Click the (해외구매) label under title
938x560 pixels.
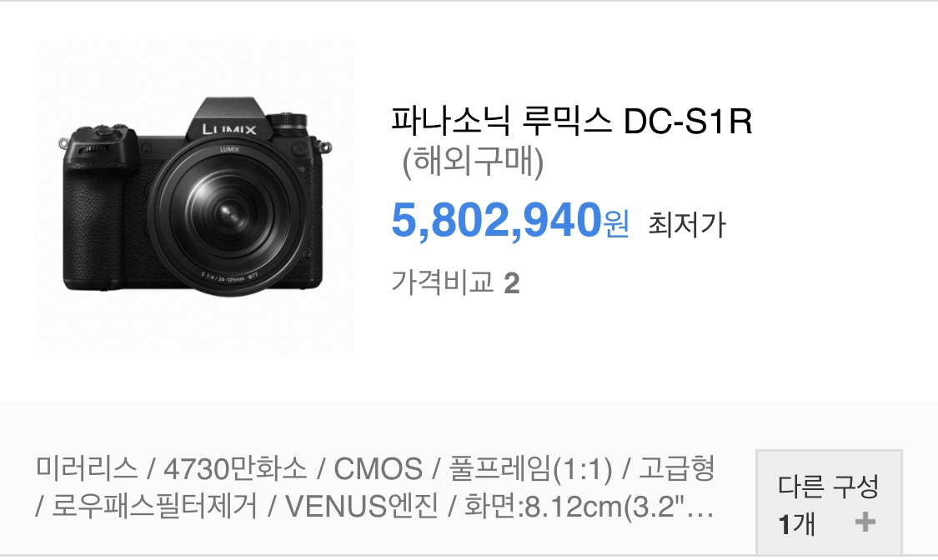[473, 162]
